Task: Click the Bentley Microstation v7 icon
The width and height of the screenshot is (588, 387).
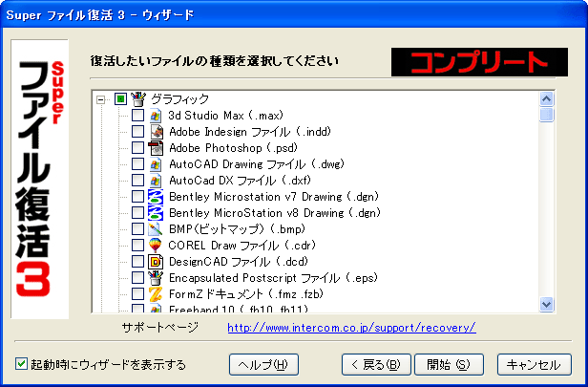Action: pyautogui.click(x=156, y=197)
